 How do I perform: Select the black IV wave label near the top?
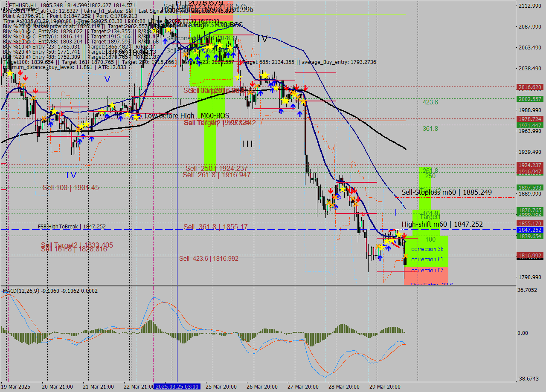coord(262,39)
